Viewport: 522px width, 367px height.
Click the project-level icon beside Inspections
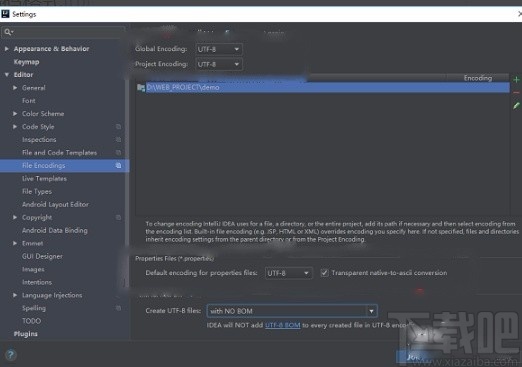pyautogui.click(x=118, y=140)
